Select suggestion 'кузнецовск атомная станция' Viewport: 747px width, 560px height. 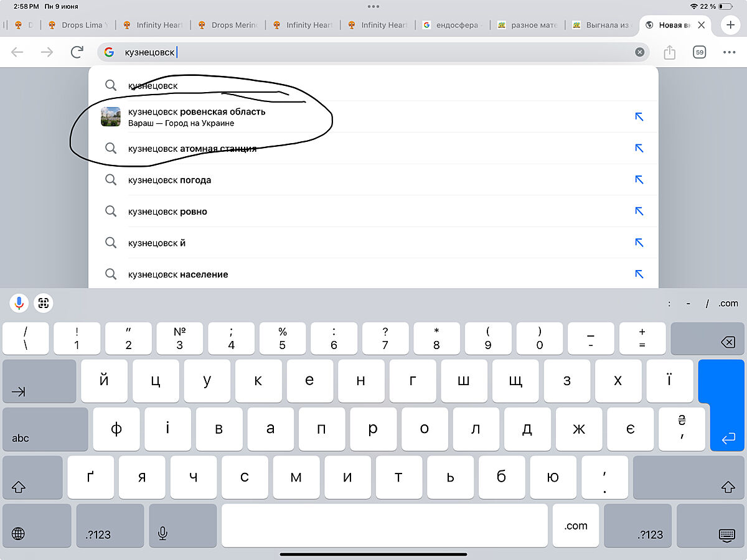pyautogui.click(x=192, y=149)
